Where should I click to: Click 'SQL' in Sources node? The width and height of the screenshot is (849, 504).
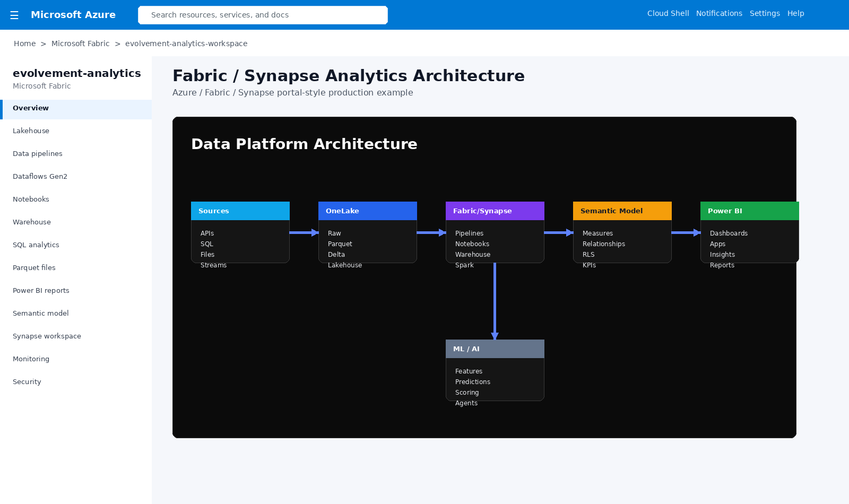[207, 244]
